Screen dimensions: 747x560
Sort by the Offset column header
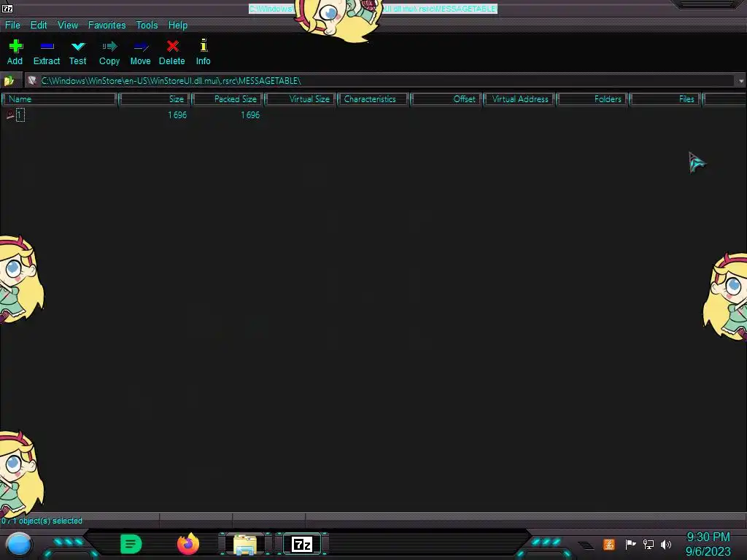pyautogui.click(x=447, y=99)
